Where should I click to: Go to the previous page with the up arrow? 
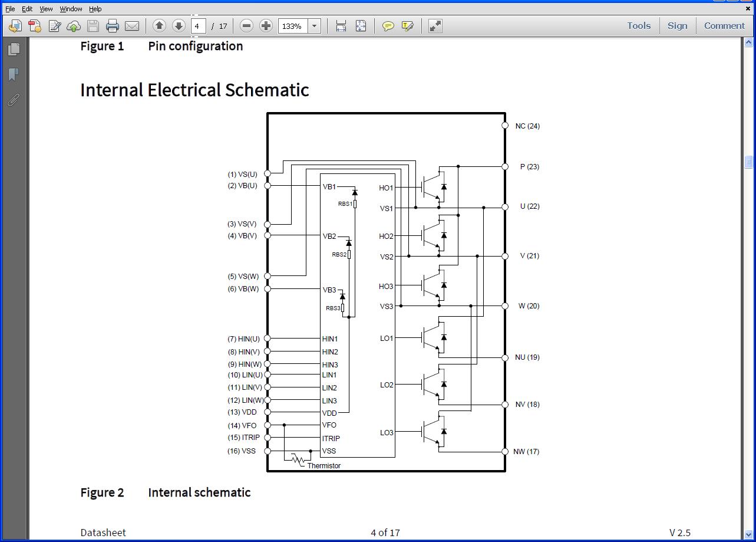(159, 26)
